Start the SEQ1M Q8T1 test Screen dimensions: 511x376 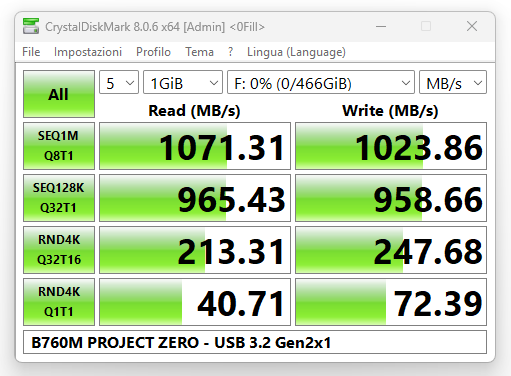coord(59,146)
